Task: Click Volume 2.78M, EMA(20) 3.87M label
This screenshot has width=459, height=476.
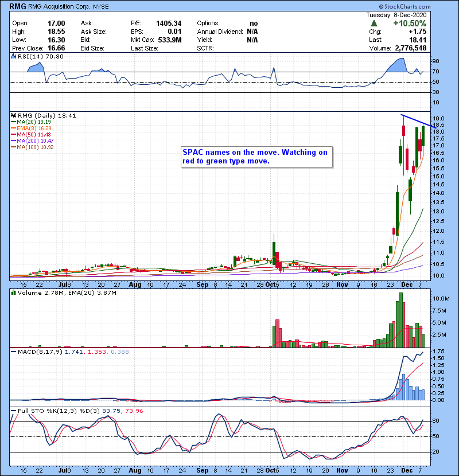Action: (67, 292)
